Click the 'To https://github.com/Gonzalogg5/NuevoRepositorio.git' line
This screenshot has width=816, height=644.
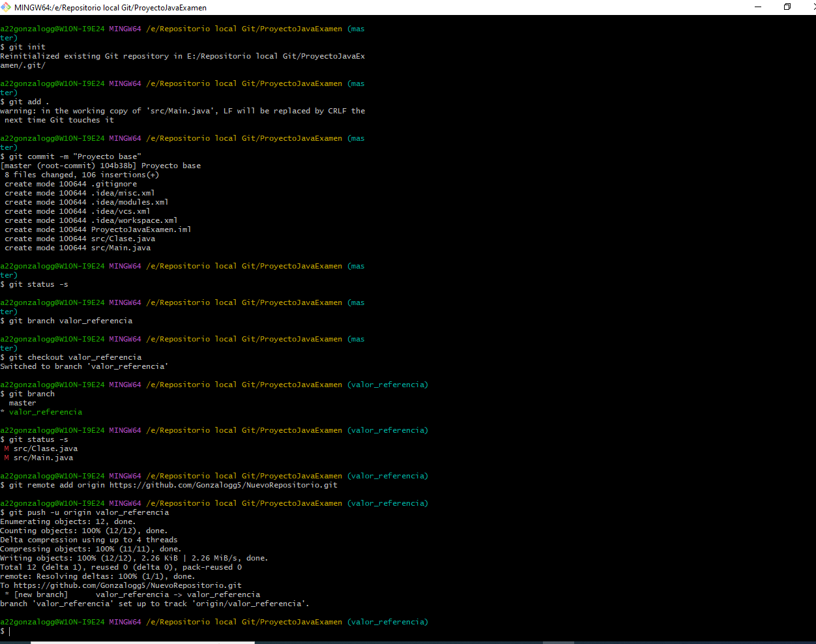[x=121, y=585]
